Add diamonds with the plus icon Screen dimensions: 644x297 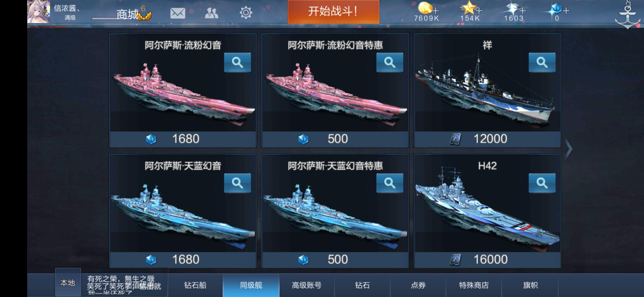[x=522, y=11]
